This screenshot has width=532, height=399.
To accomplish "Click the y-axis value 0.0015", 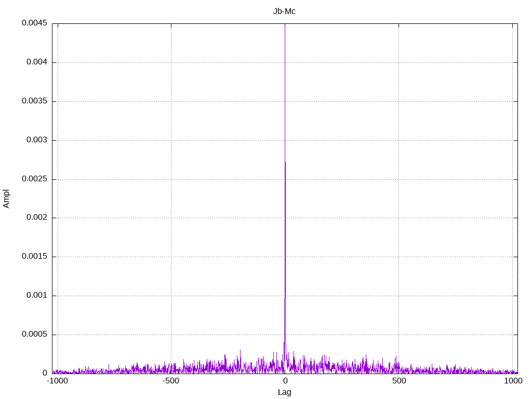I will click(x=35, y=256).
